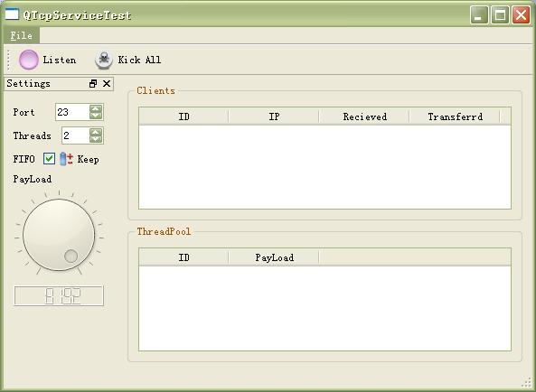This screenshot has width=536, height=392.
Task: Click the toolbar drag handle
Action: tap(8, 61)
